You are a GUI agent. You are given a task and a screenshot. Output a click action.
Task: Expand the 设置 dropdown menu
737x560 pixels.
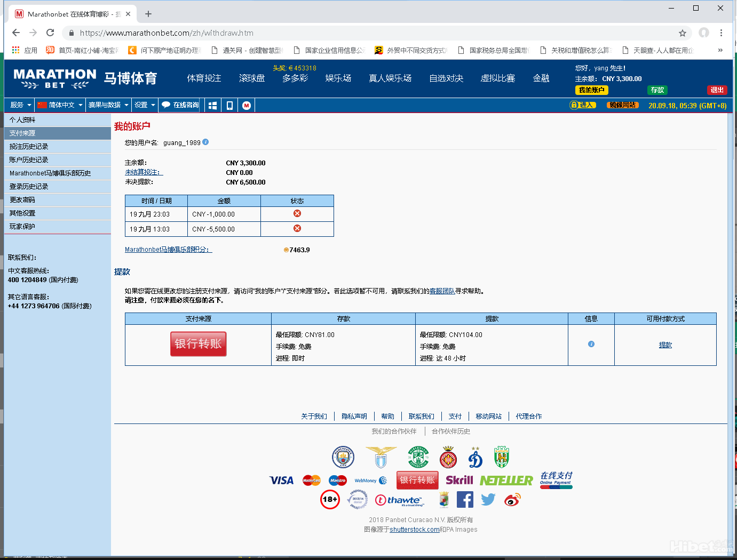pyautogui.click(x=144, y=105)
